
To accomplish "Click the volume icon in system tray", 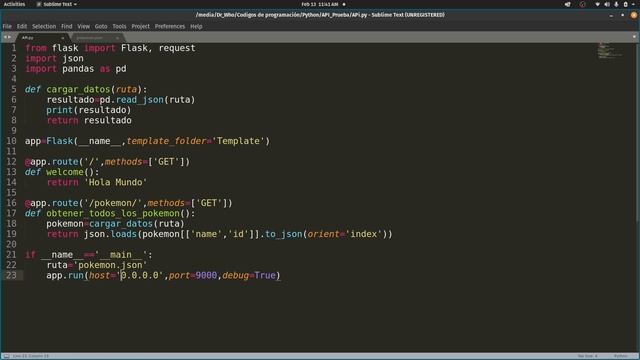I will click(x=607, y=4).
